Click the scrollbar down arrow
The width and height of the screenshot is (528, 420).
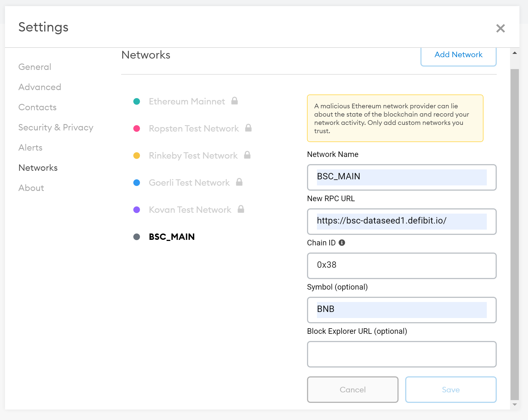point(514,405)
